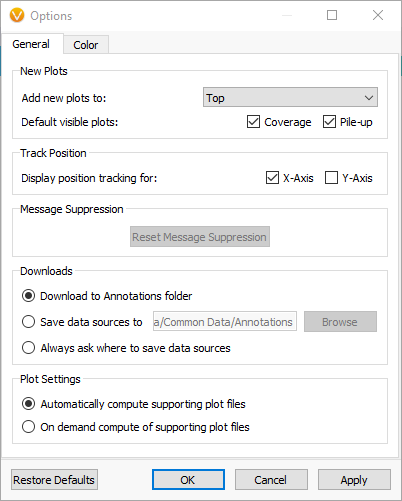Minimize the Options dialog
The image size is (402, 501).
287,15
